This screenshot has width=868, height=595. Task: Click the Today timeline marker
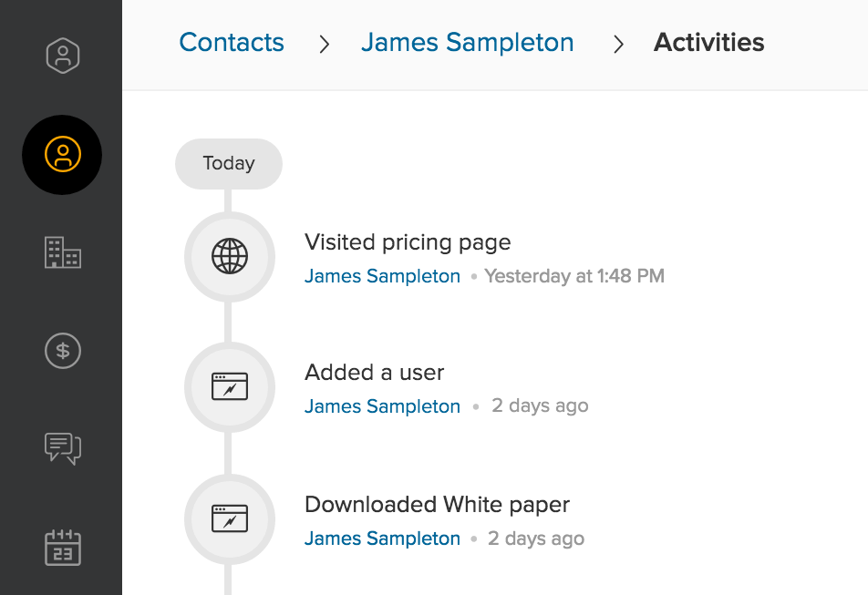[229, 164]
